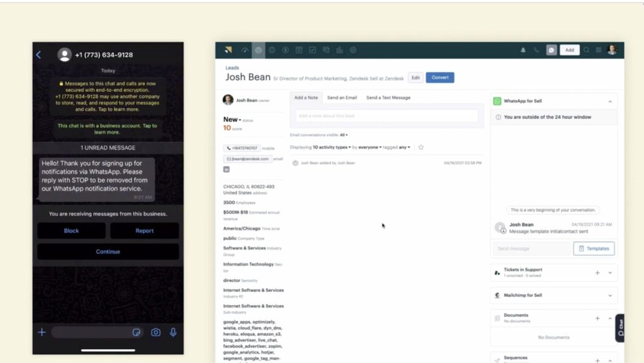The height and width of the screenshot is (363, 644).
Task: Open the dashboard gauge icon in nav bar
Action: 245,50
